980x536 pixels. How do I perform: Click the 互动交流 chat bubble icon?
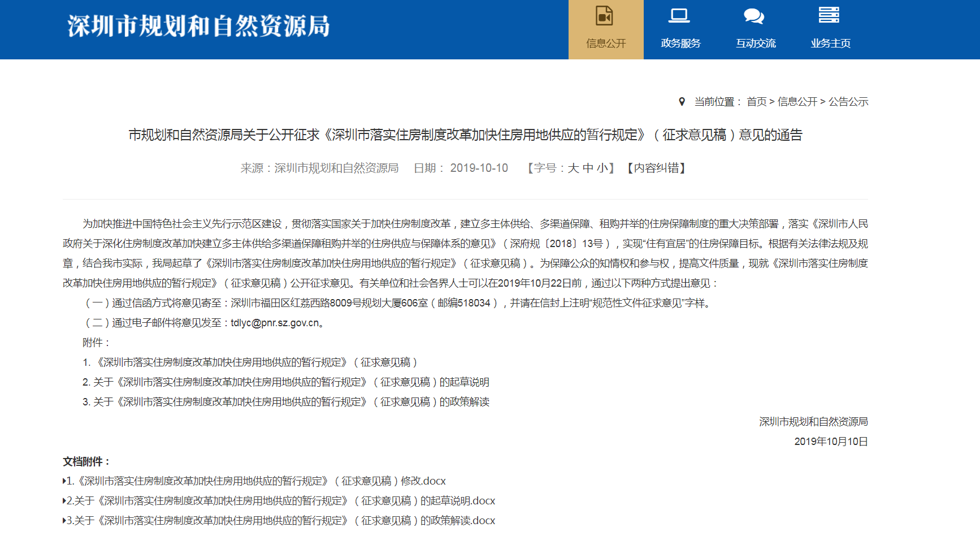[754, 16]
